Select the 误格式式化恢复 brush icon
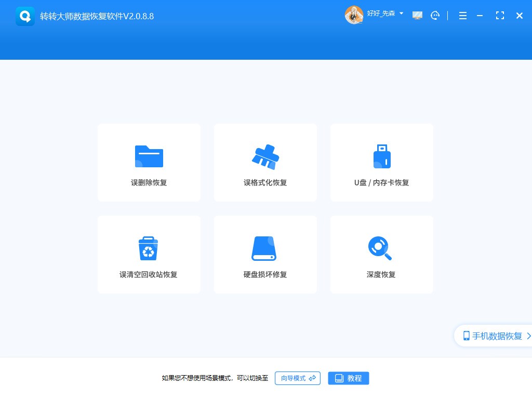The height and width of the screenshot is (399, 532). (x=265, y=156)
